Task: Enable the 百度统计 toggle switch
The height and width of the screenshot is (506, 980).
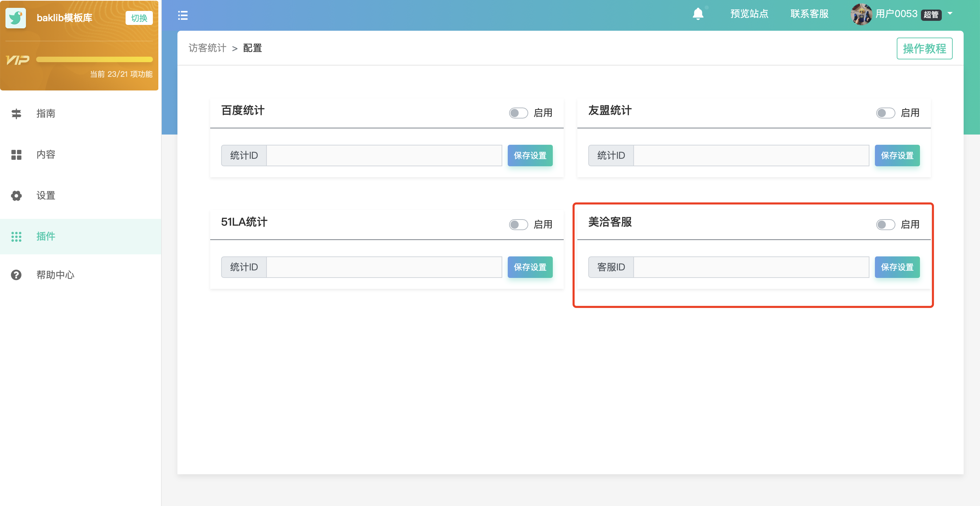Action: (x=518, y=113)
